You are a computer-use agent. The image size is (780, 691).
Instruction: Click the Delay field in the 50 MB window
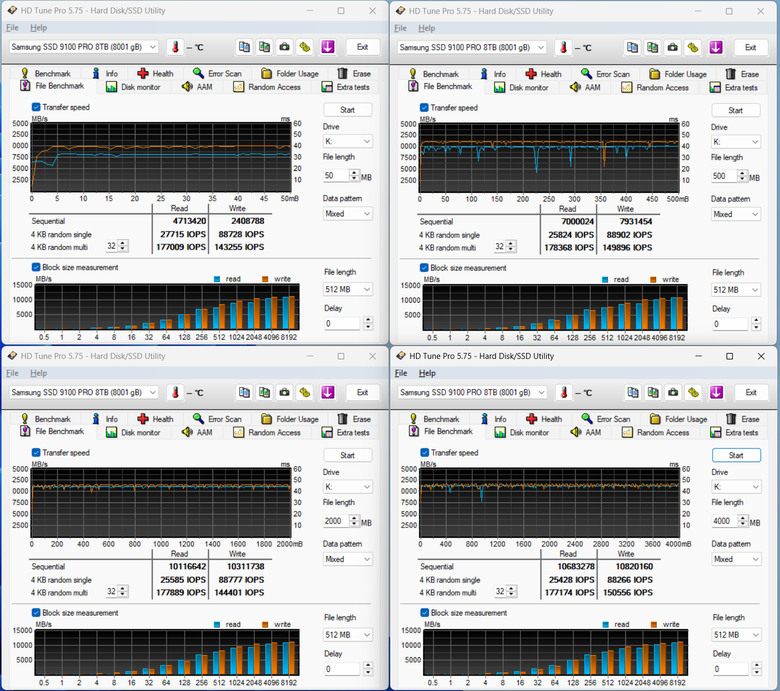point(342,323)
